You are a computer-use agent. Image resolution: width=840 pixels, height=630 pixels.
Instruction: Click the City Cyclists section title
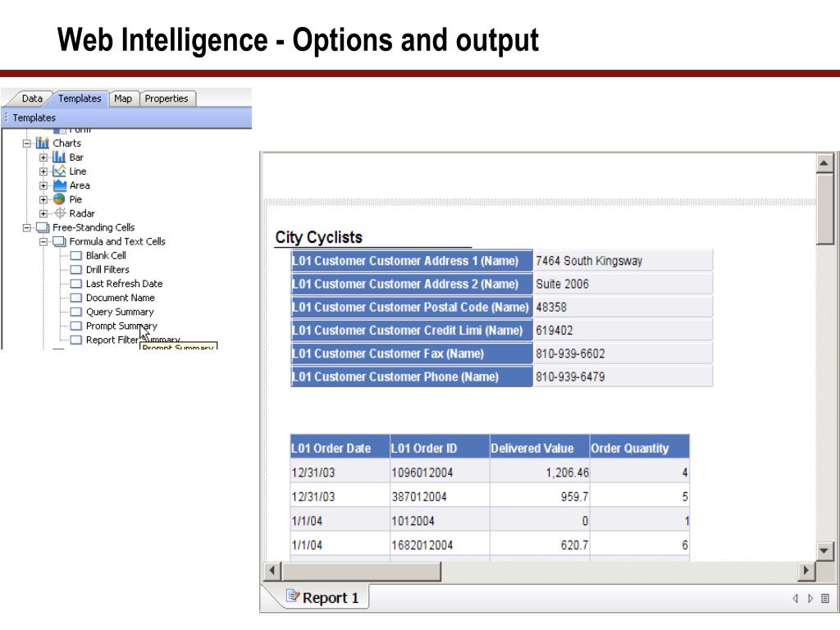[x=319, y=237]
